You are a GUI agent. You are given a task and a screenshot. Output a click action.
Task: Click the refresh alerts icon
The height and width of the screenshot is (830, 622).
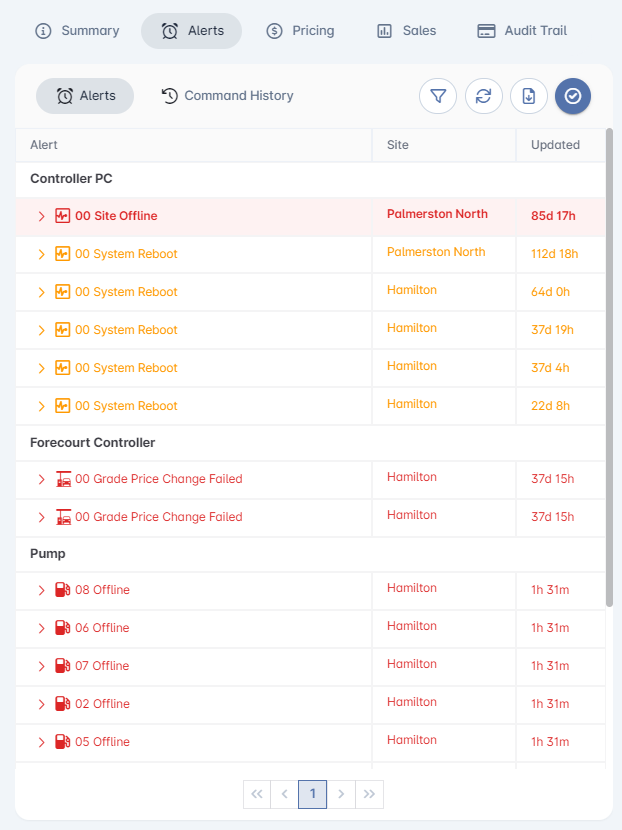point(484,96)
